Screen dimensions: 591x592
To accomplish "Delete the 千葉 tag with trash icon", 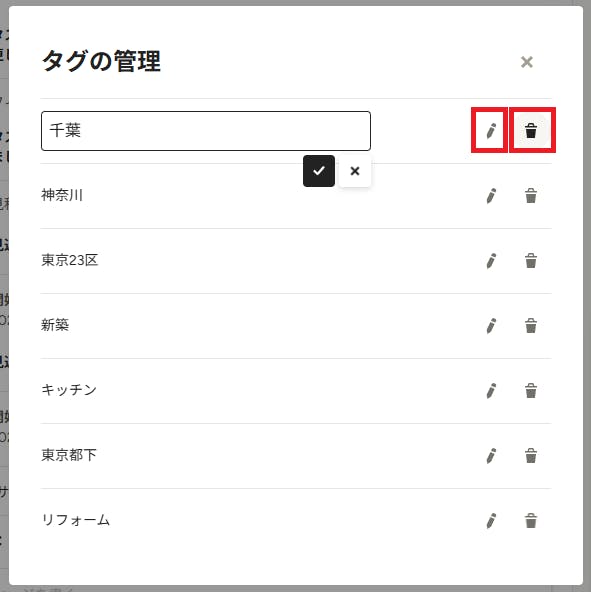I will [531, 131].
